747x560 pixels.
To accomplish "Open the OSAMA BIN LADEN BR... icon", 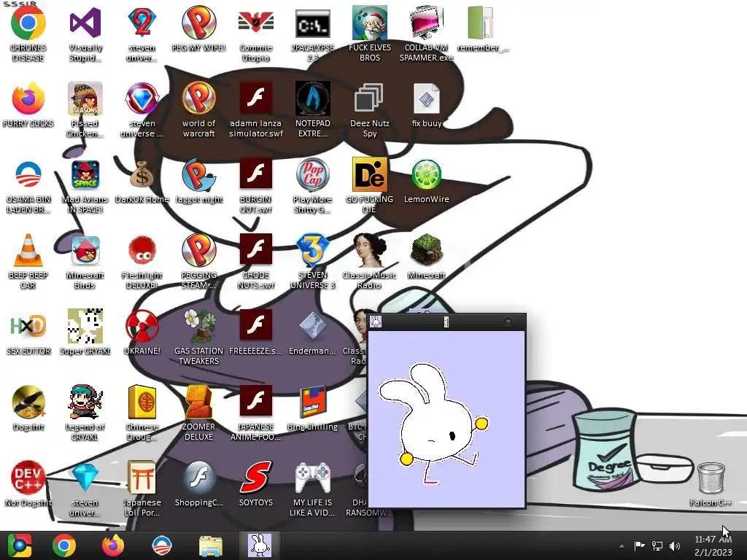I will pos(28,175).
